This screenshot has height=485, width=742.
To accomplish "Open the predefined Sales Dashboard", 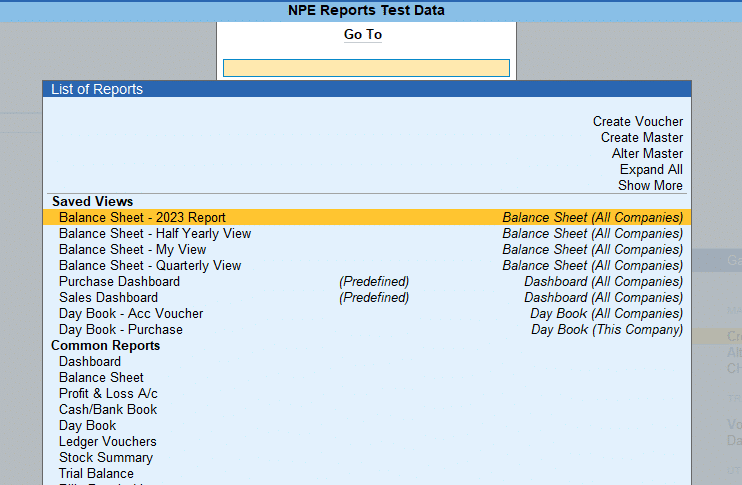I will [x=367, y=298].
